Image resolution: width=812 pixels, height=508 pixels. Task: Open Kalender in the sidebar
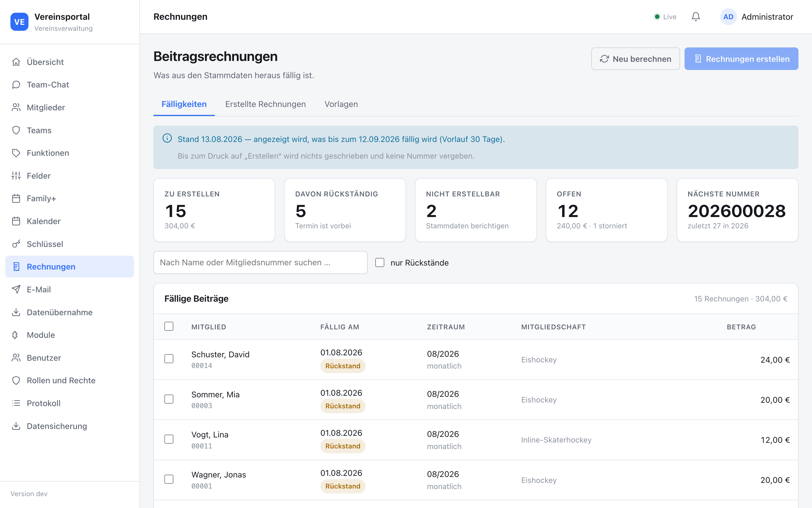pyautogui.click(x=69, y=221)
